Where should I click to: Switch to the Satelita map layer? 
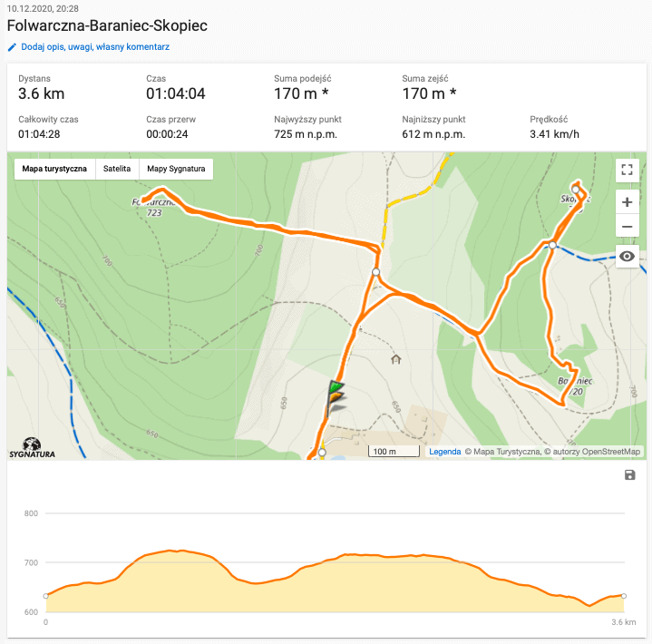pos(117,169)
